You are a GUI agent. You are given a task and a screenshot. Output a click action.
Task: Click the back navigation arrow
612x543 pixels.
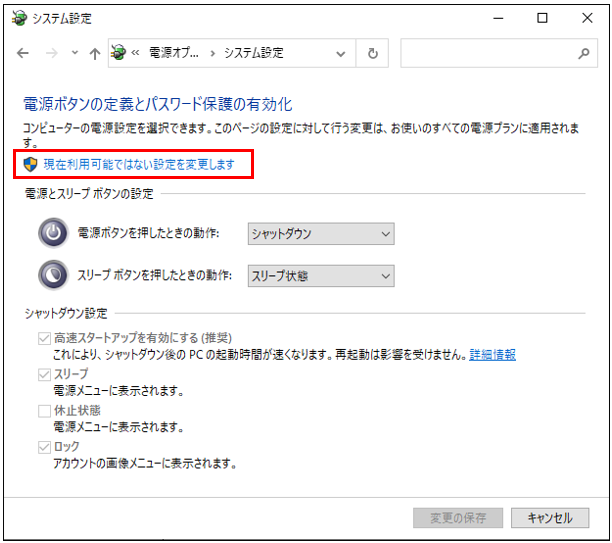23,54
